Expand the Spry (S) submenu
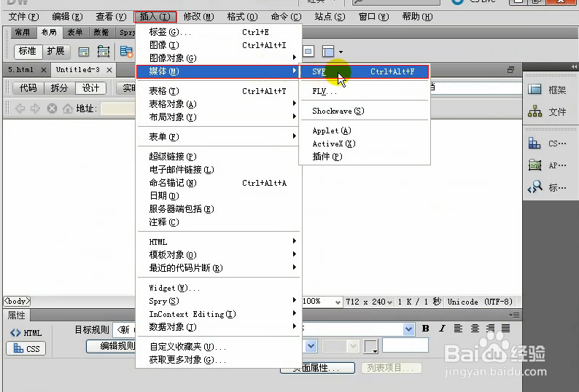The image size is (579, 392). click(218, 301)
